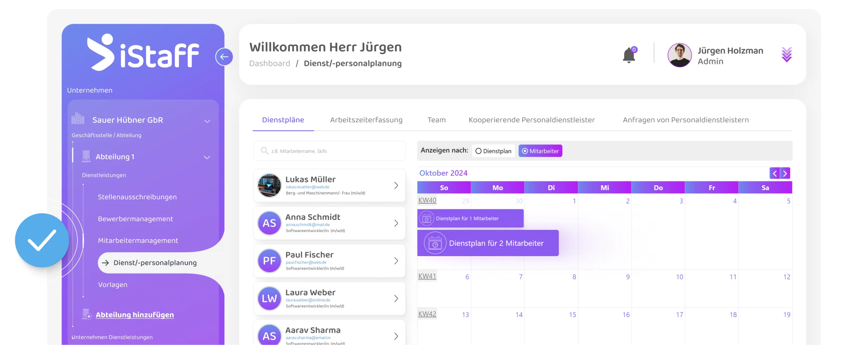
Task: Click calendar icon on 2 Mitarbeiter event
Action: [x=435, y=243]
